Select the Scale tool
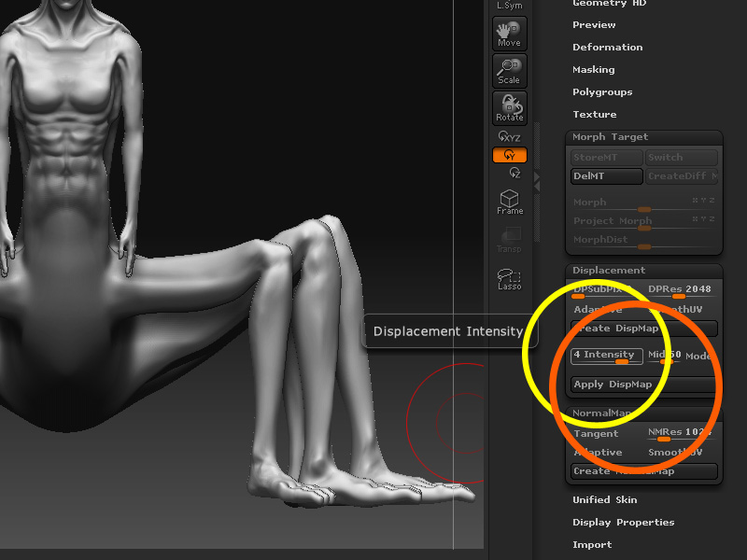This screenshot has height=560, width=747. click(x=509, y=72)
